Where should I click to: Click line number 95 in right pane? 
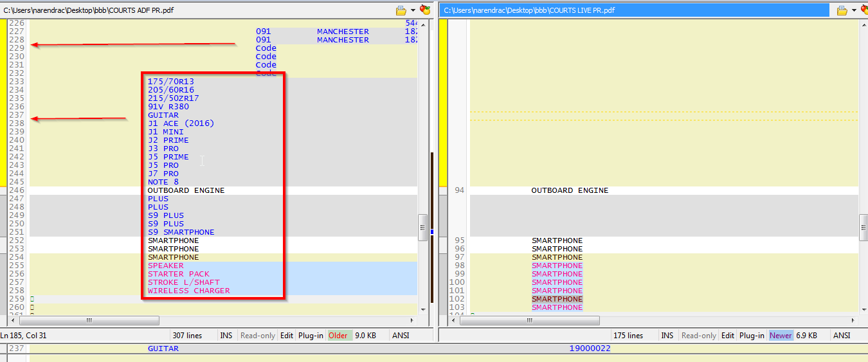459,240
